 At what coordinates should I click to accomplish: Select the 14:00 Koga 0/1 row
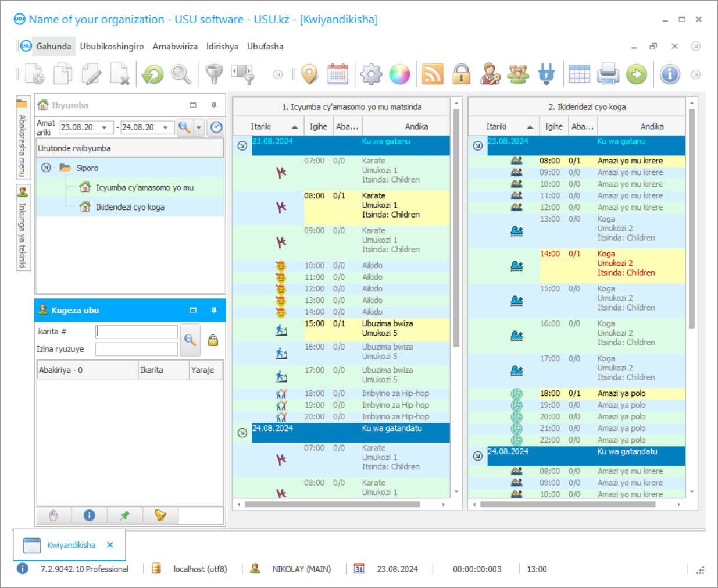[x=577, y=266]
